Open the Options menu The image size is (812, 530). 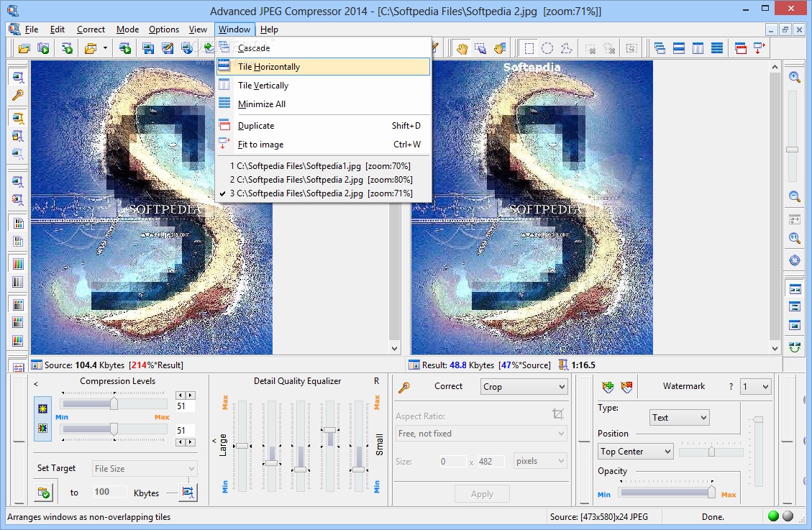pyautogui.click(x=164, y=29)
